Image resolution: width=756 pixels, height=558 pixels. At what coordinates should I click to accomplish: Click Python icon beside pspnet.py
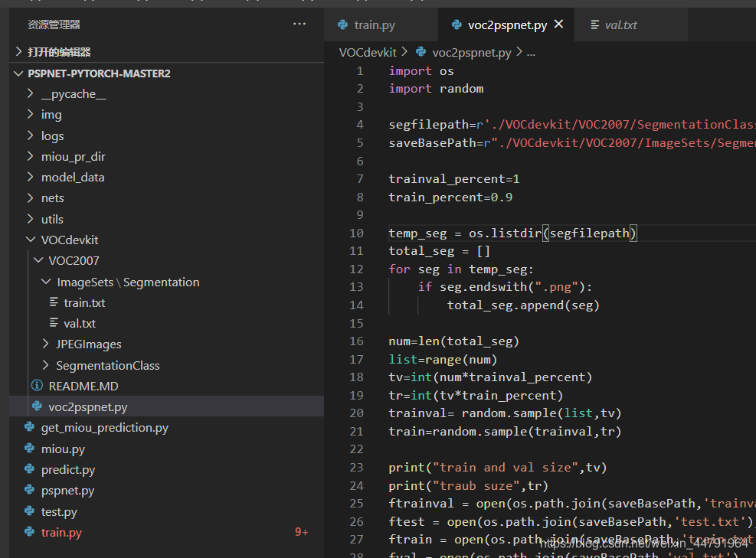[x=29, y=490]
